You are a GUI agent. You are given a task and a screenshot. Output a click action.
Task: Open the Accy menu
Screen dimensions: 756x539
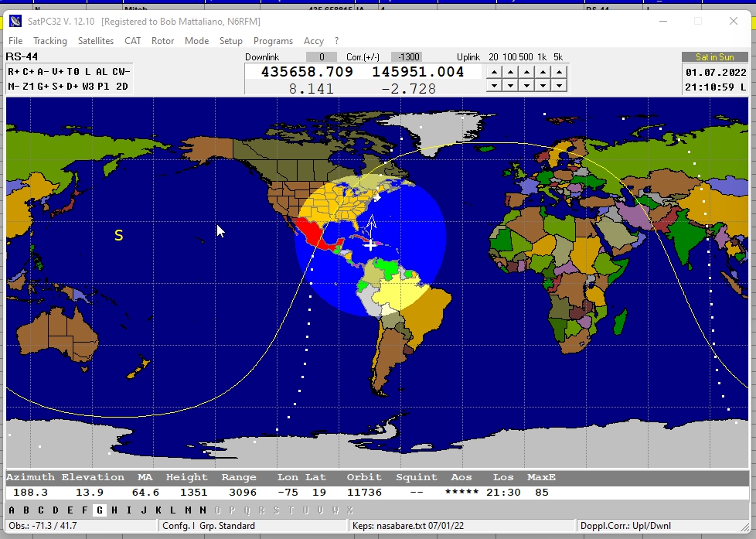click(313, 41)
